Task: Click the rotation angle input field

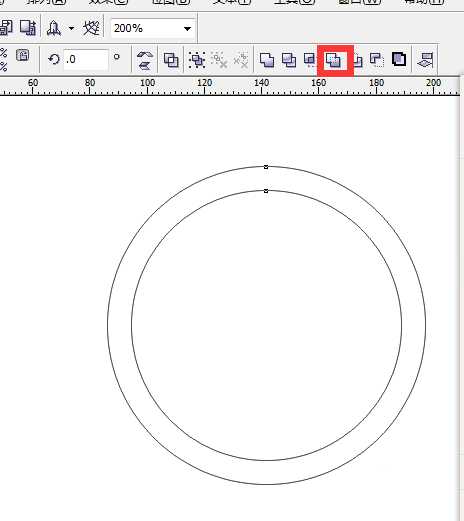Action: coord(86,60)
